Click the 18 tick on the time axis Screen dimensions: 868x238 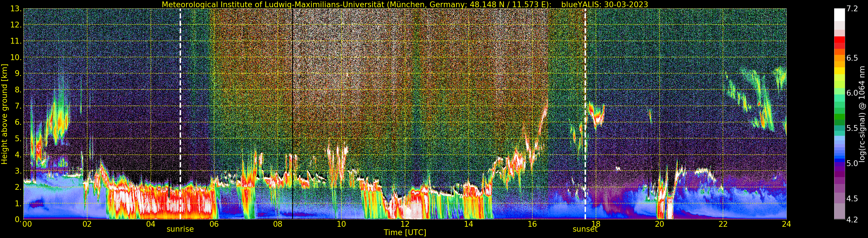click(x=596, y=224)
